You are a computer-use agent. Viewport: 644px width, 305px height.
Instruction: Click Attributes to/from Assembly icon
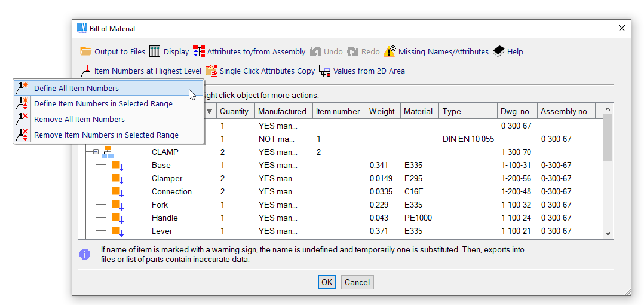coord(199,51)
